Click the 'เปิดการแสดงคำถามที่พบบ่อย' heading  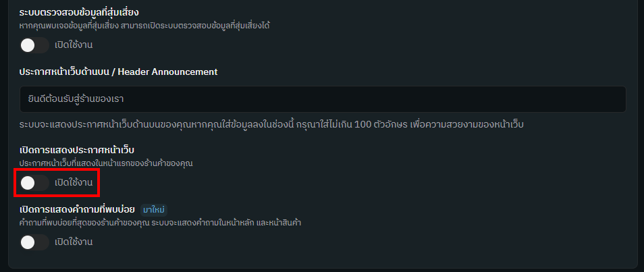click(x=77, y=210)
